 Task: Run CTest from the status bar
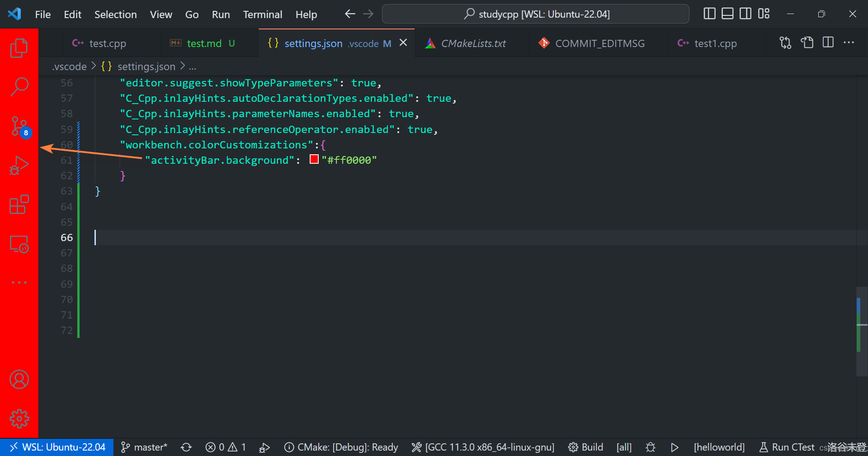point(787,447)
